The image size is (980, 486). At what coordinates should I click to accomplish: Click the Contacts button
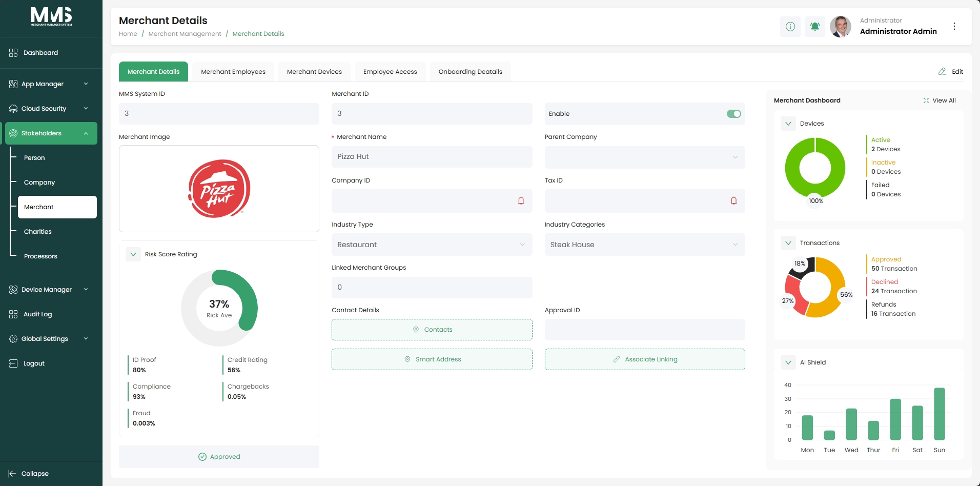click(432, 330)
